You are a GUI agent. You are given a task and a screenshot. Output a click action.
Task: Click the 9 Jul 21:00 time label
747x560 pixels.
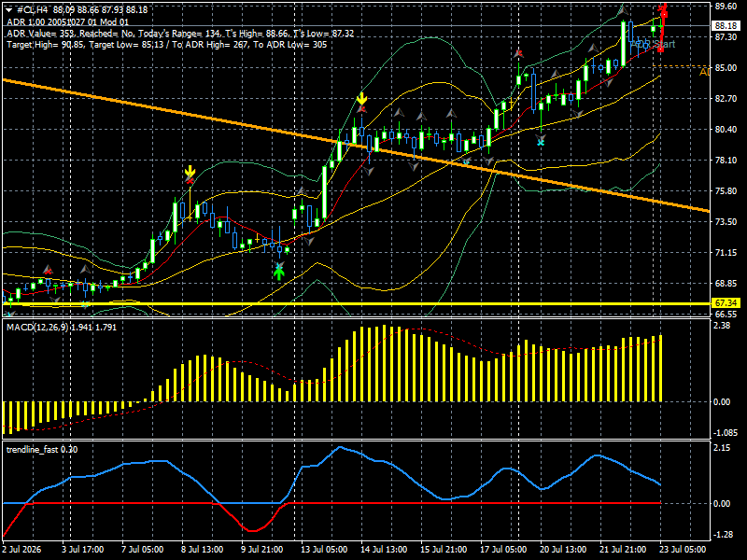point(261,549)
